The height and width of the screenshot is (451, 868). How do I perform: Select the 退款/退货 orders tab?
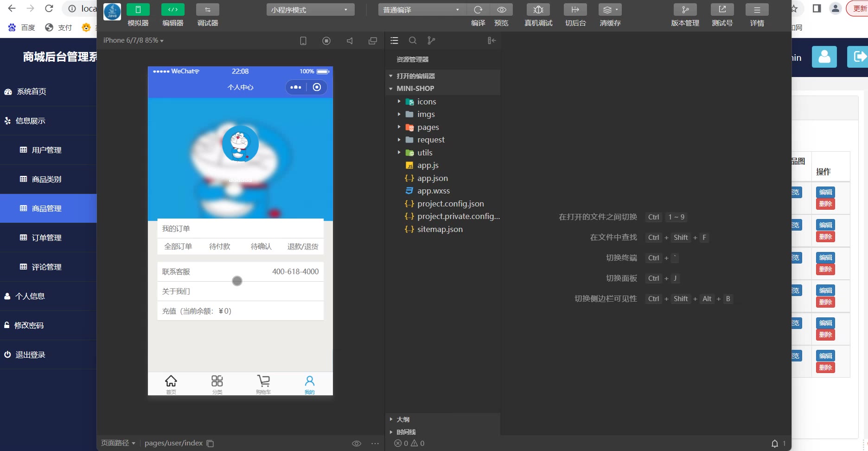click(303, 246)
